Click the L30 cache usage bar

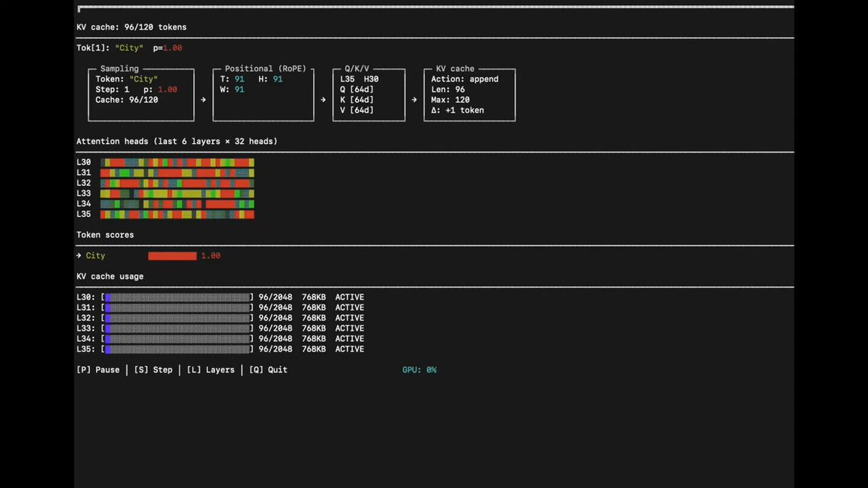tap(177, 297)
